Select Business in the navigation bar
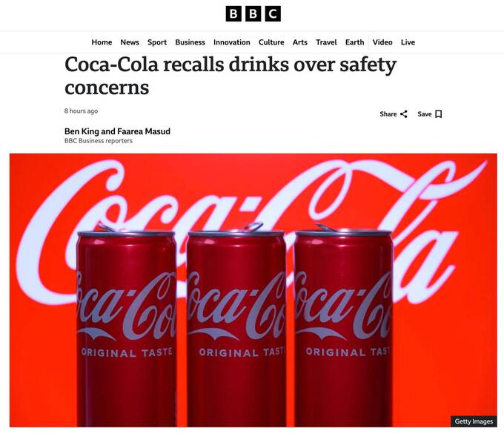The image size is (504, 437). [x=190, y=42]
